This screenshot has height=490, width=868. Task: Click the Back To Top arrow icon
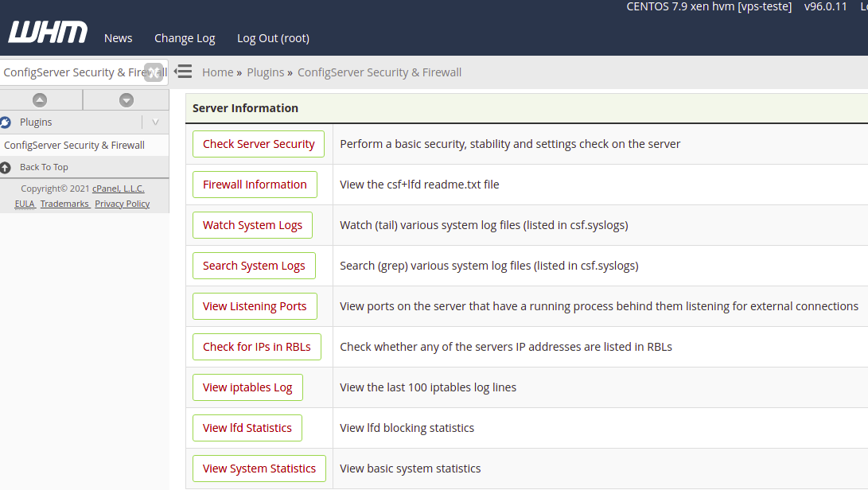tap(6, 167)
